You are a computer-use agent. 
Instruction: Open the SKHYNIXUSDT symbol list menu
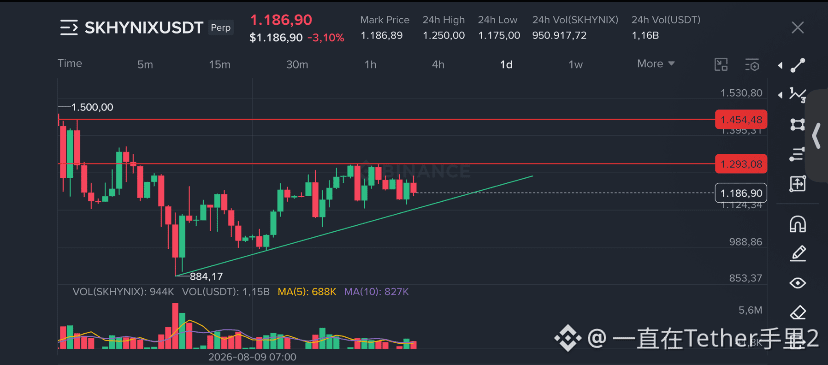pos(69,27)
